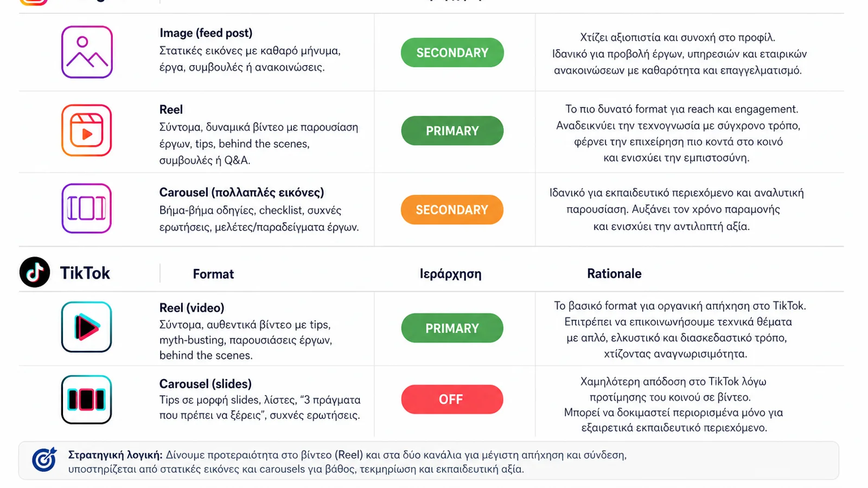The image size is (868, 488).
Task: Click the Image (feed post) title
Action: point(206,33)
